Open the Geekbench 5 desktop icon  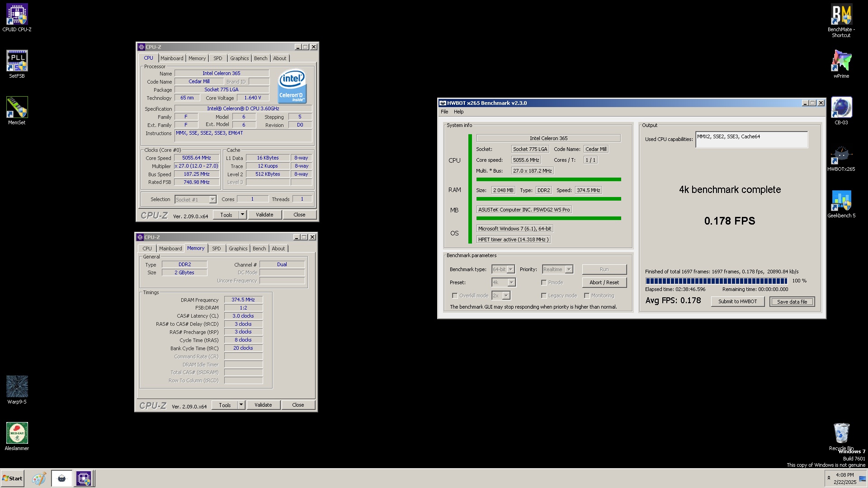[x=841, y=204]
